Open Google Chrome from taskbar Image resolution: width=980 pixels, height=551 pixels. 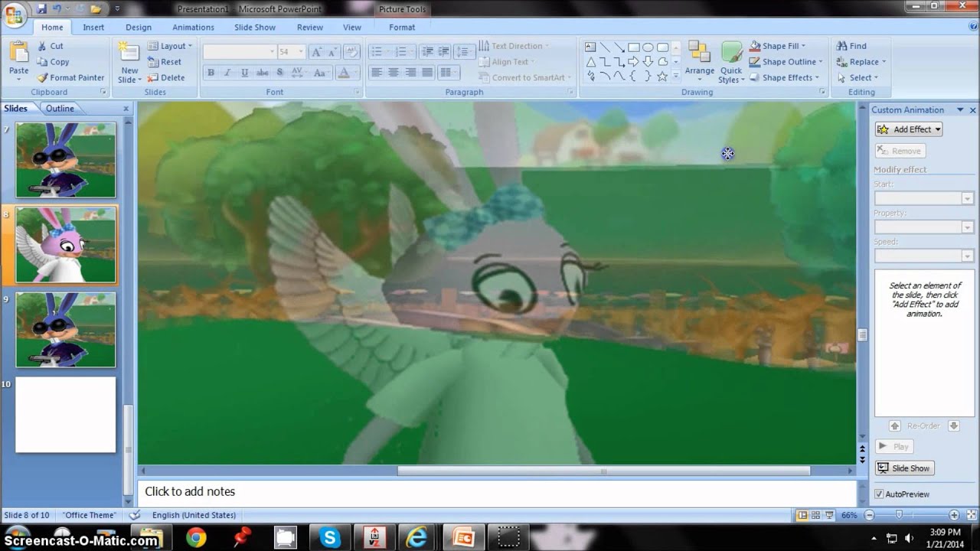[x=196, y=538]
